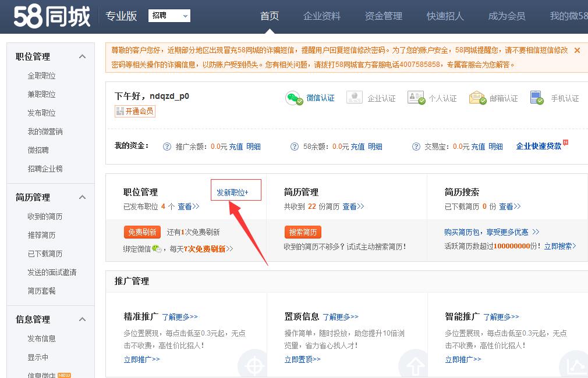Collapse the 职位管理 sidebar section
The height and width of the screenshot is (378, 588).
coord(83,56)
